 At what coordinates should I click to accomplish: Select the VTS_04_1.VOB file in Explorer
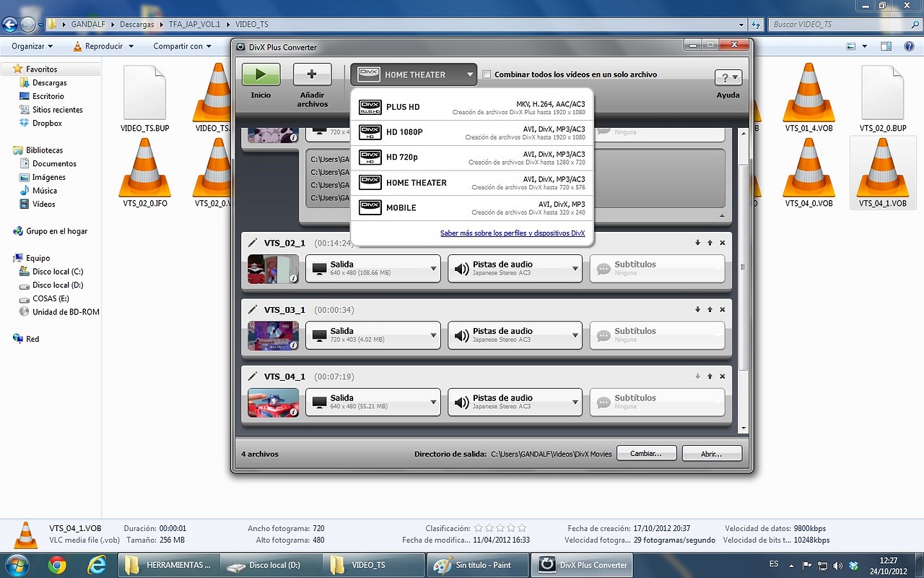click(x=882, y=173)
